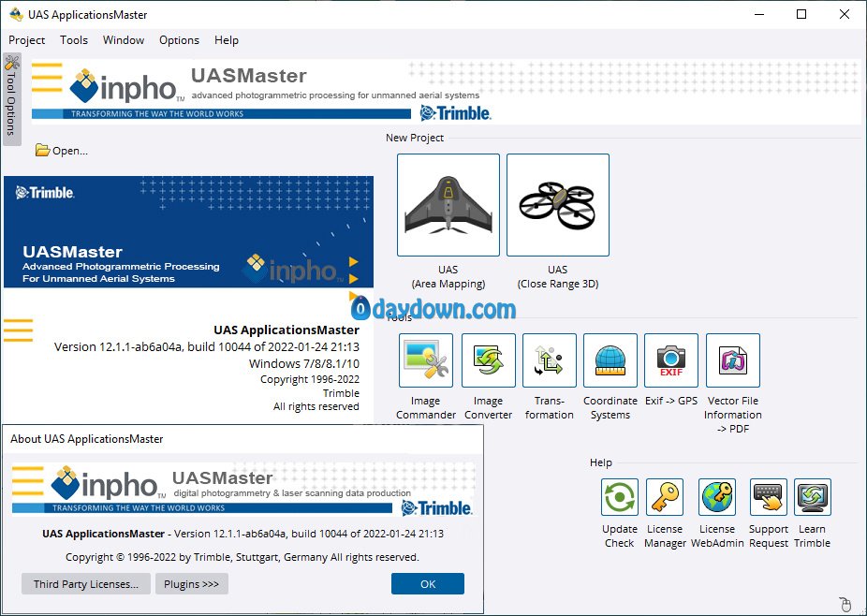Launch the Exif -> GPS tool
Image resolution: width=867 pixels, height=616 pixels.
(670, 360)
